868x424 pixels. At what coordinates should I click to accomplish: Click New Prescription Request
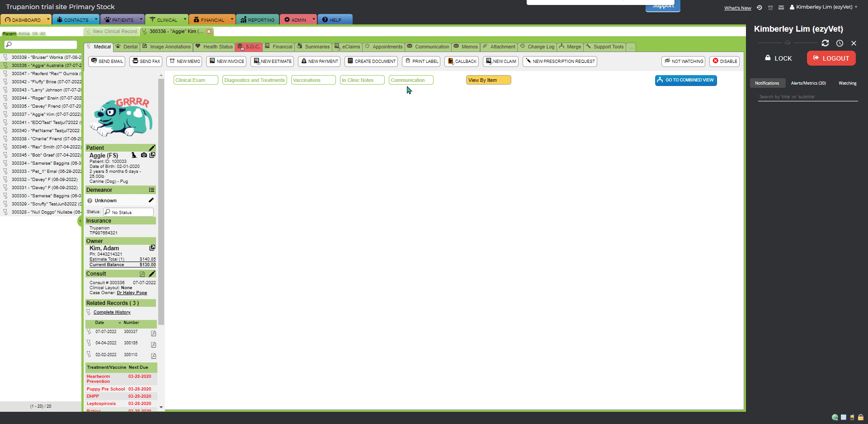pyautogui.click(x=560, y=61)
